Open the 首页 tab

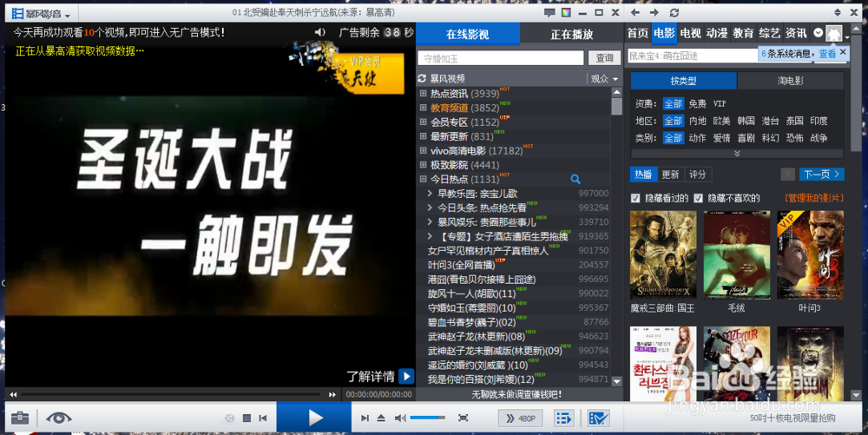pyautogui.click(x=637, y=34)
